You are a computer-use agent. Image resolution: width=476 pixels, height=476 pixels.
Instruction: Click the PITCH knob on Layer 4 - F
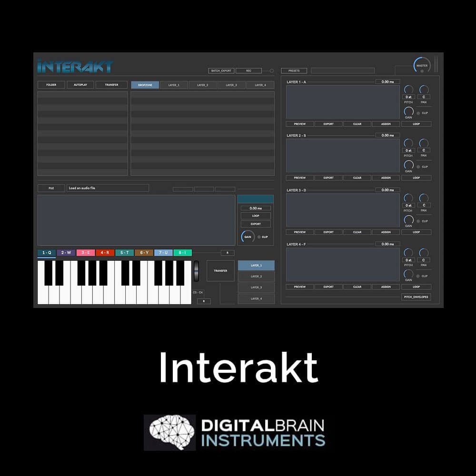[x=408, y=252]
